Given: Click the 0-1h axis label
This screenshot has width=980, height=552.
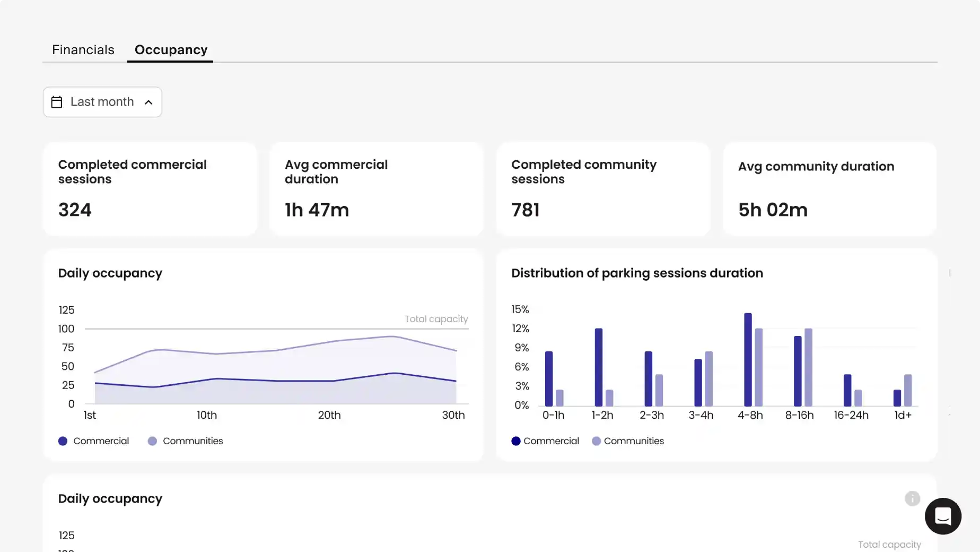Looking at the screenshot, I should coord(553,415).
